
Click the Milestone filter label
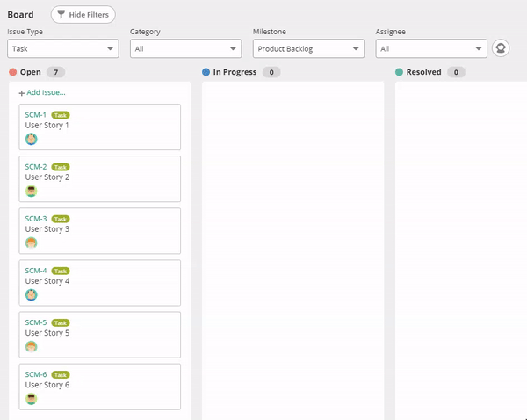click(270, 32)
